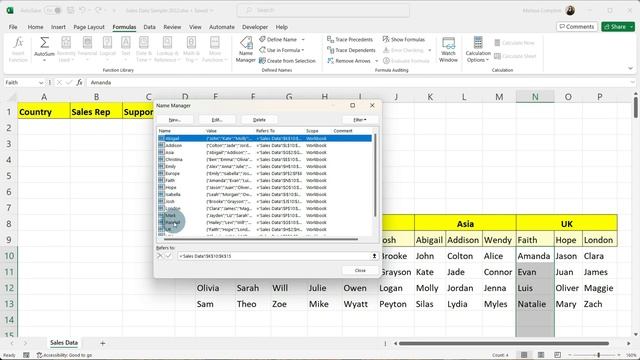Add a new sheet with plus icon
640x360 pixels.
coord(102,344)
